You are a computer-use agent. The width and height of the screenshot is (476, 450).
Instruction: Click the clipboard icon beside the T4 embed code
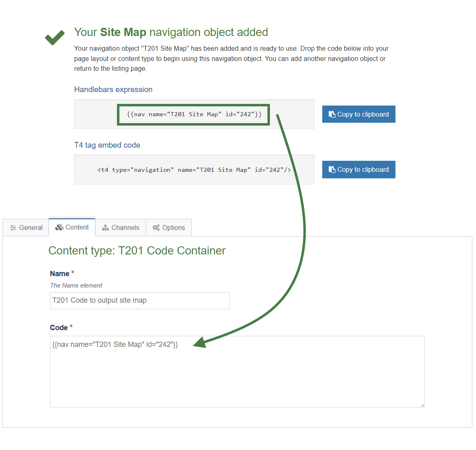pos(332,169)
